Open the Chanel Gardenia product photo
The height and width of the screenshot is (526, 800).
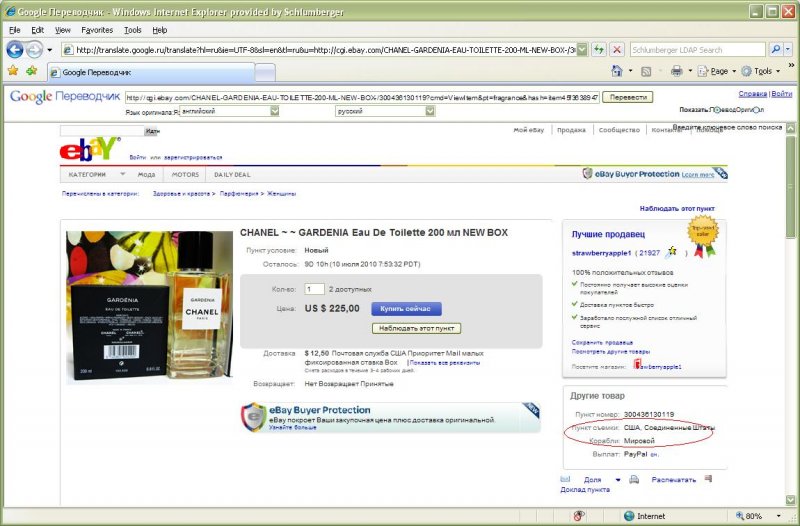(x=149, y=307)
